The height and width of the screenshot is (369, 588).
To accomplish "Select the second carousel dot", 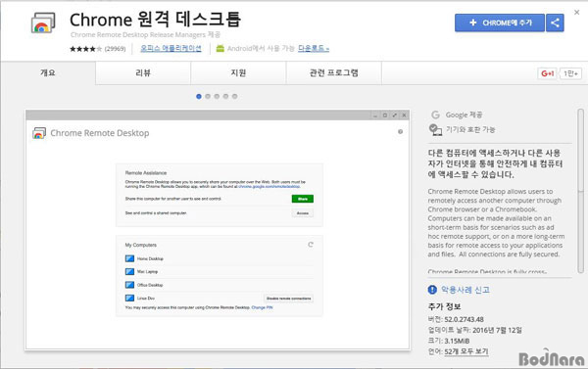I will pos(208,96).
